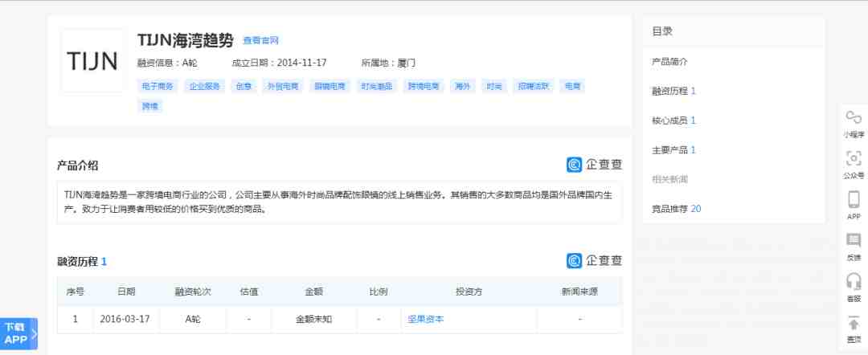Screen dimensions: 868x355
Task: Click the 下载APP button at left edge
Action: [18, 333]
